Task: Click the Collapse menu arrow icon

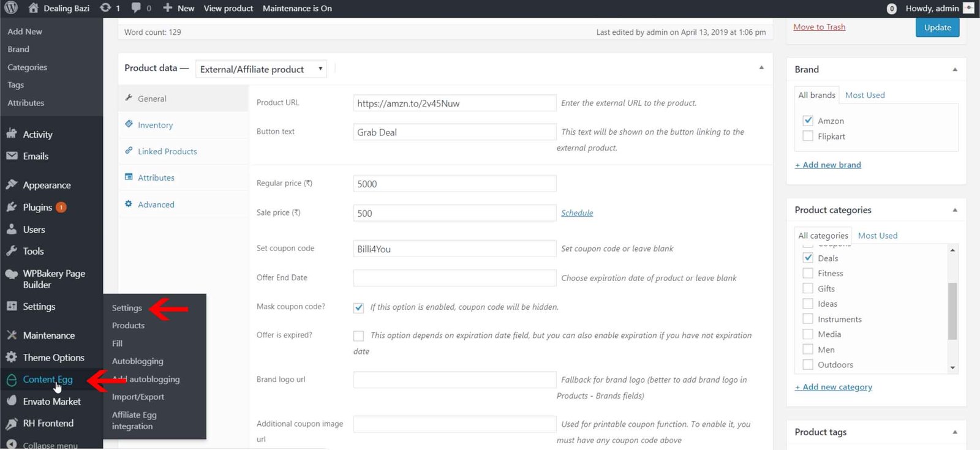Action: (x=12, y=444)
